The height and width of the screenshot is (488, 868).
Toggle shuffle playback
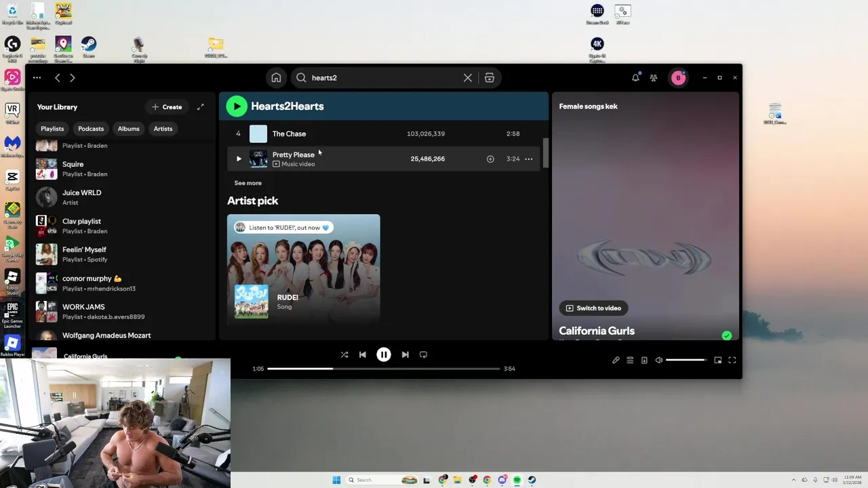click(x=344, y=354)
